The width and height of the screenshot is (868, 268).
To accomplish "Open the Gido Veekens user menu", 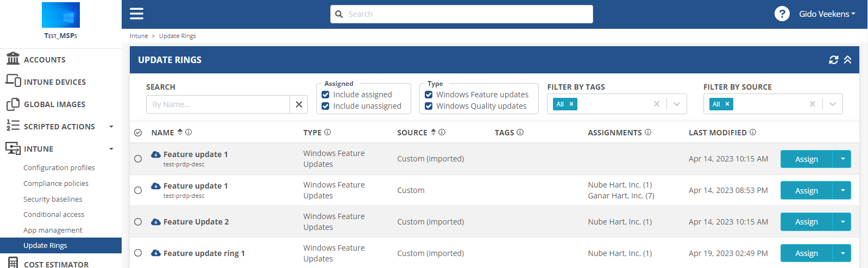I will tap(827, 14).
